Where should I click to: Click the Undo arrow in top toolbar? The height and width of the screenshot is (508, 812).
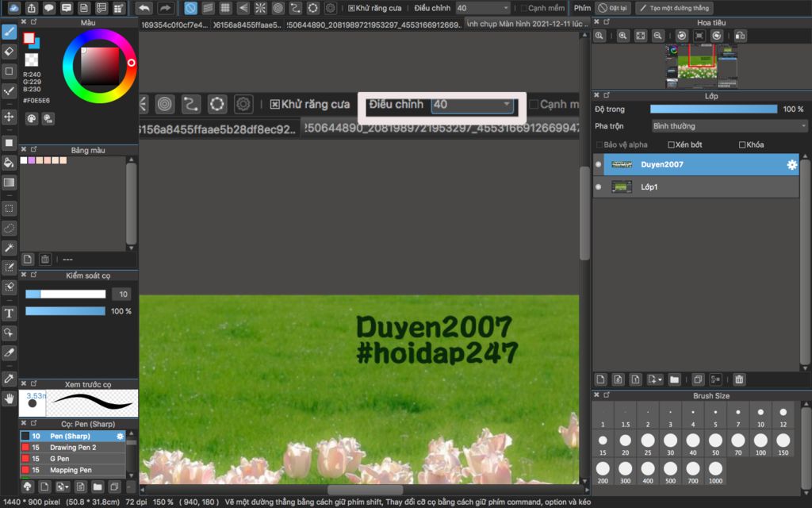[144, 8]
